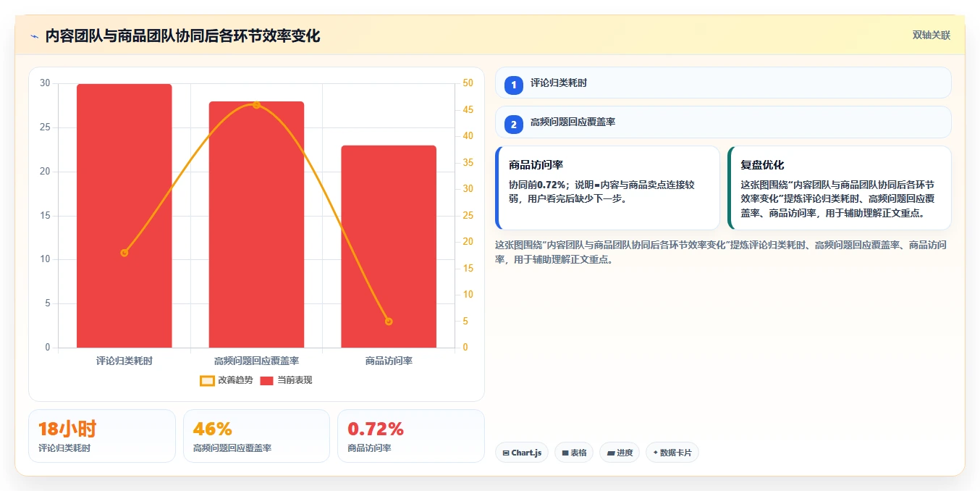The height and width of the screenshot is (491, 980).
Task: Select the red bar for 商品访问率
Action: (389, 247)
